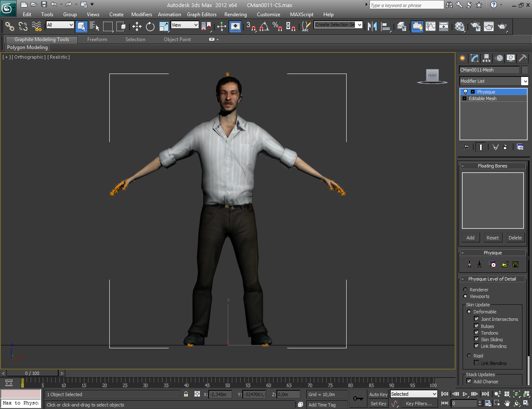This screenshot has width=532, height=409.
Task: Toggle the Angle Snap icon
Action: point(264,27)
